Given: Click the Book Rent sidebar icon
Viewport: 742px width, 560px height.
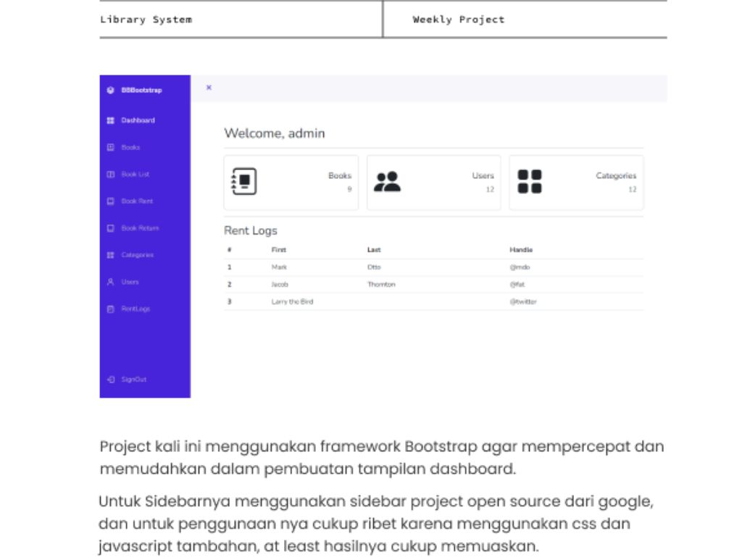Looking at the screenshot, I should point(110,201).
